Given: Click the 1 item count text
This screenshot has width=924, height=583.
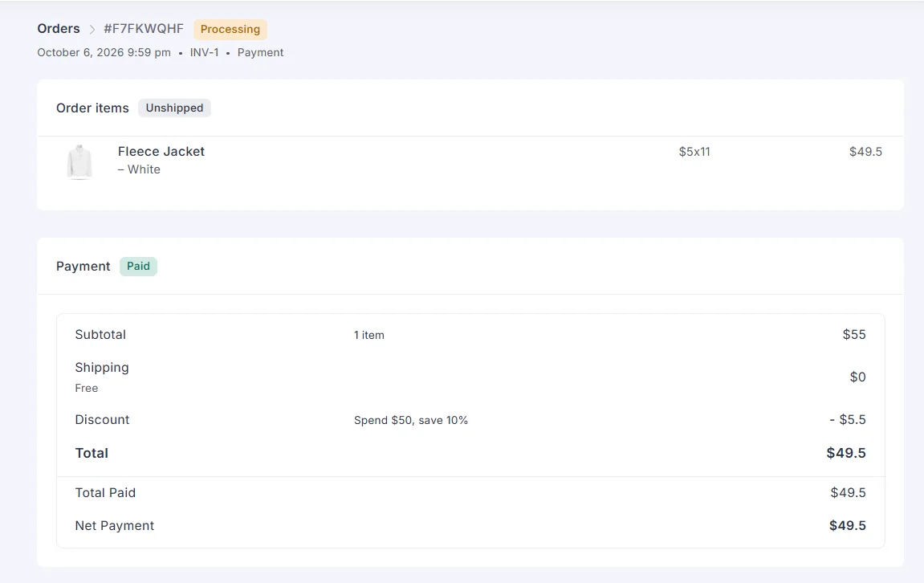Looking at the screenshot, I should click(369, 335).
